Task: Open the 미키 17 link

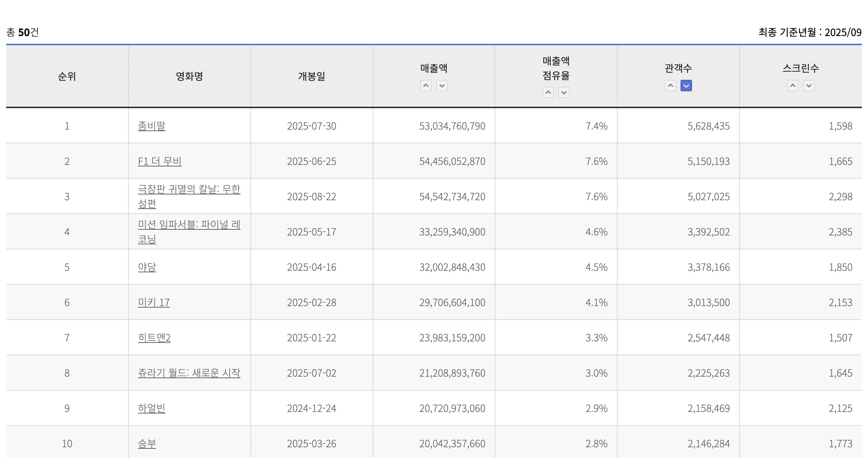Action: 153,302
